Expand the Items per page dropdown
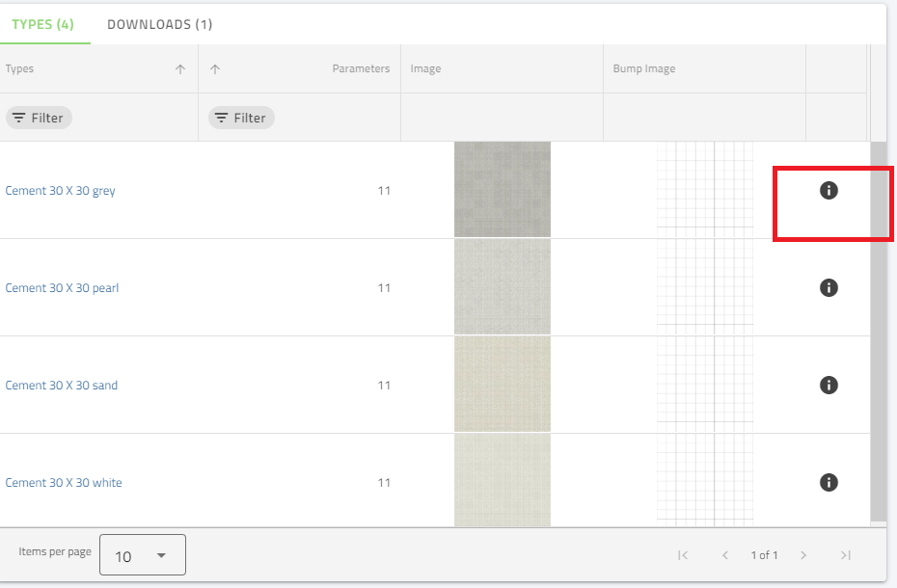 (142, 555)
